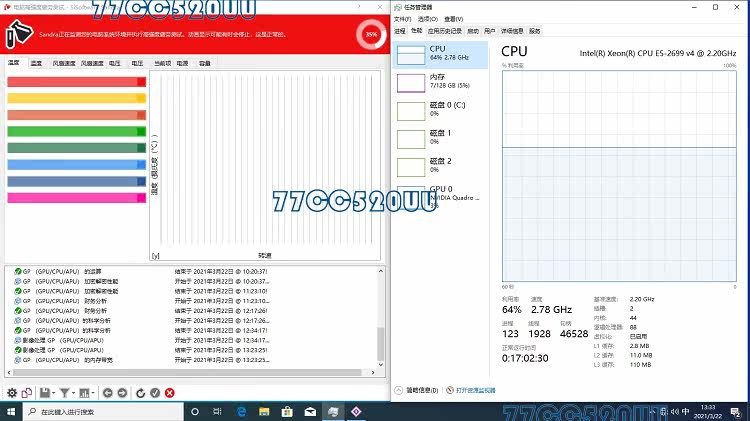750x421 pixels.
Task: Click the 打开资源监视器 monitor icon
Action: click(450, 390)
